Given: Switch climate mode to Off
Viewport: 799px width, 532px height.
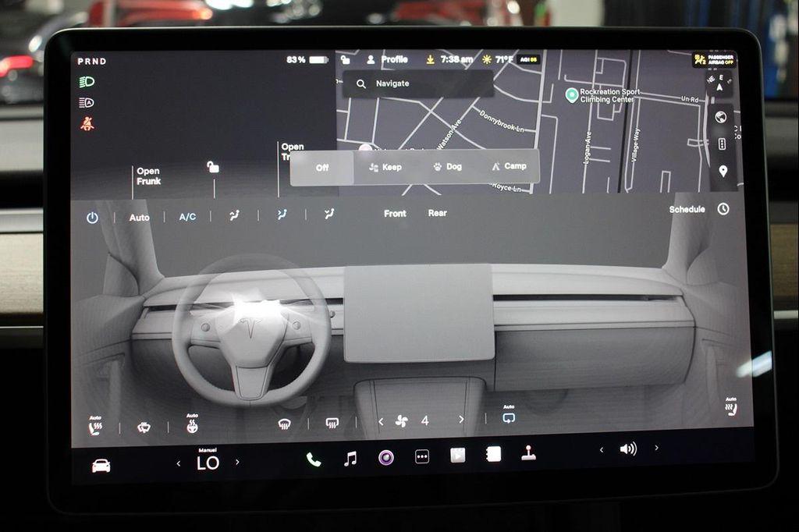Looking at the screenshot, I should click(321, 166).
